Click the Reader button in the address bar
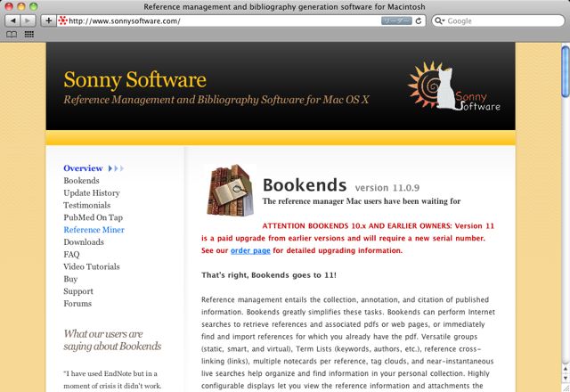 click(396, 20)
